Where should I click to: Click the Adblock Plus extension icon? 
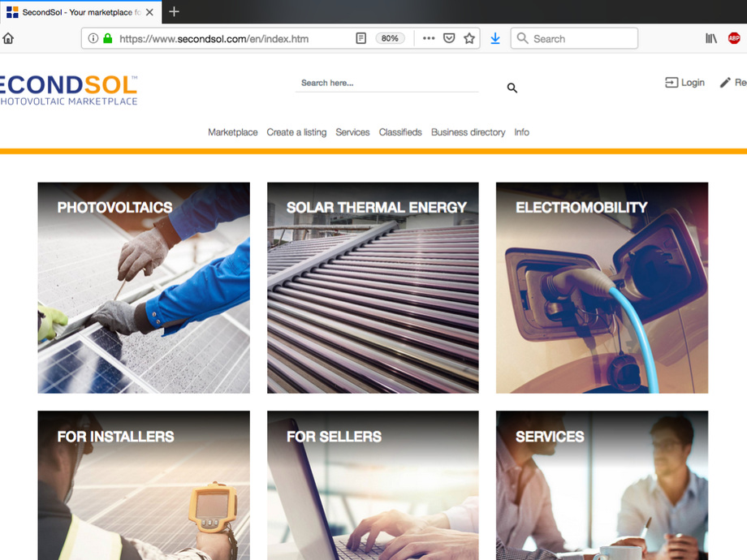click(734, 38)
